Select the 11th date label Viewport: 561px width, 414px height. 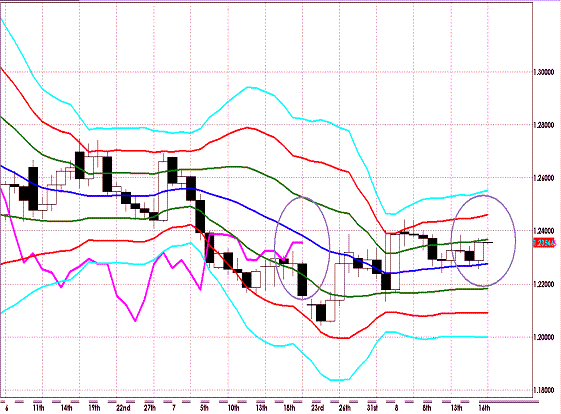(39, 408)
